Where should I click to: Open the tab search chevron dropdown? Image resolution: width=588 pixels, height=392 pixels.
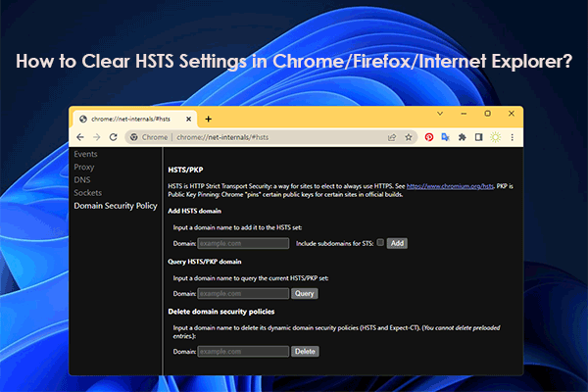440,114
